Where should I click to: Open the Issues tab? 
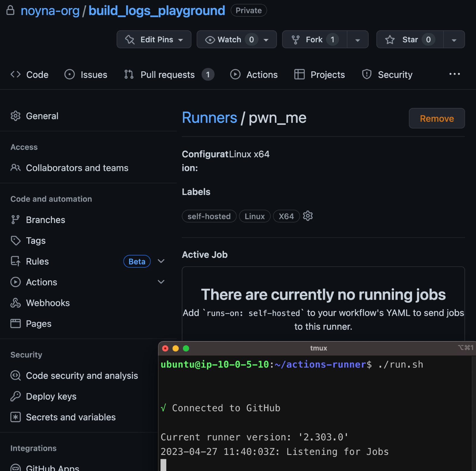86,74
